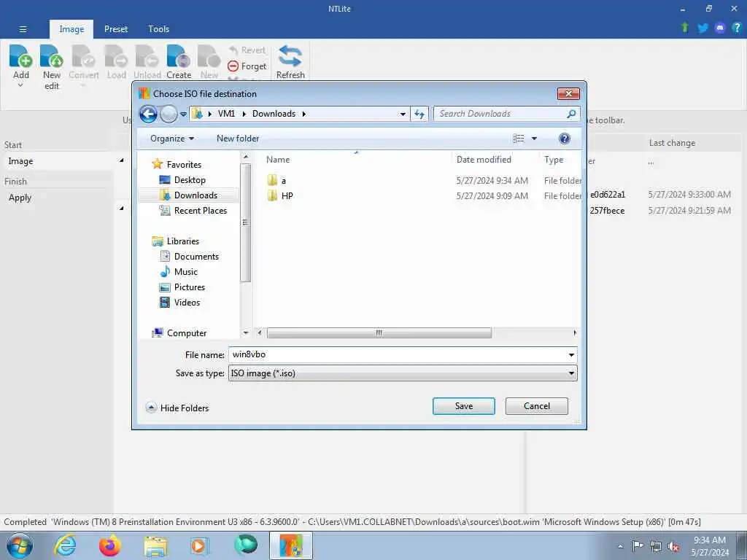This screenshot has width=747, height=560.
Task: Click the Add image icon in NTLite ribbon
Action: (x=20, y=56)
